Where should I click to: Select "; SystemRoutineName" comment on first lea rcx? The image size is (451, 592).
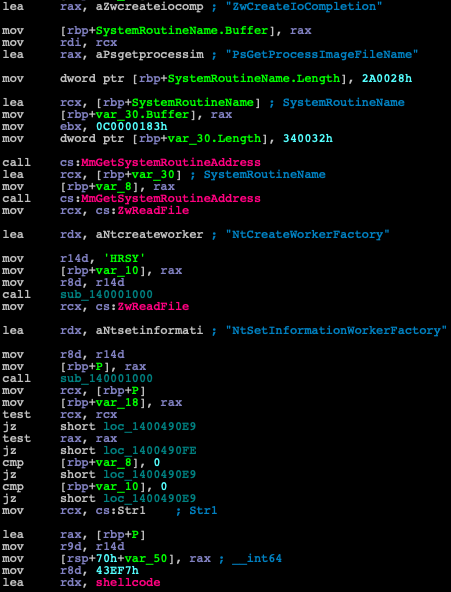click(337, 103)
